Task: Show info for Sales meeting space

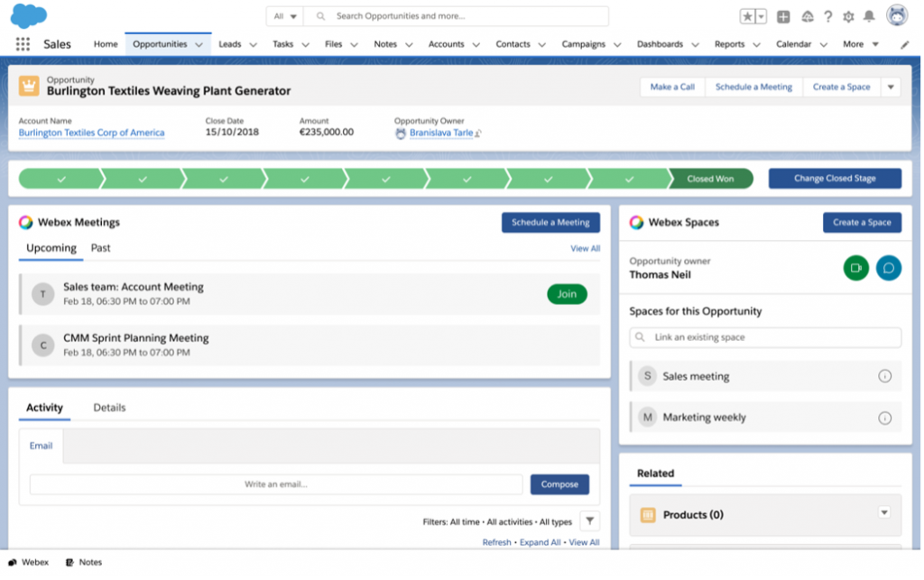Action: pos(884,376)
